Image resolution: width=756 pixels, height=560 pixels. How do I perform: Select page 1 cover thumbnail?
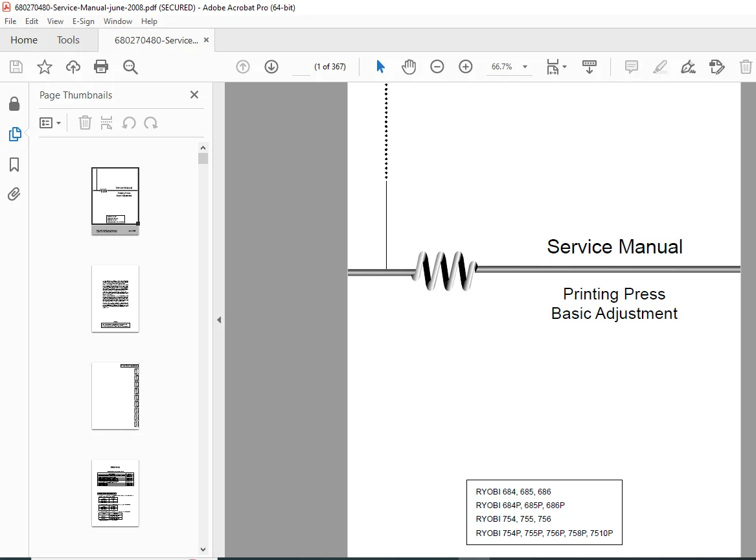tap(115, 201)
